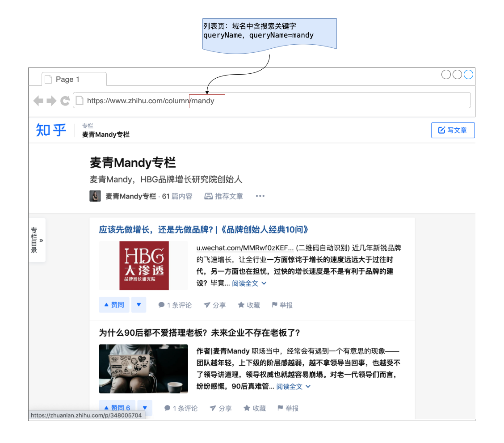Report the second article via 举报
The image size is (504, 443).
(x=288, y=408)
